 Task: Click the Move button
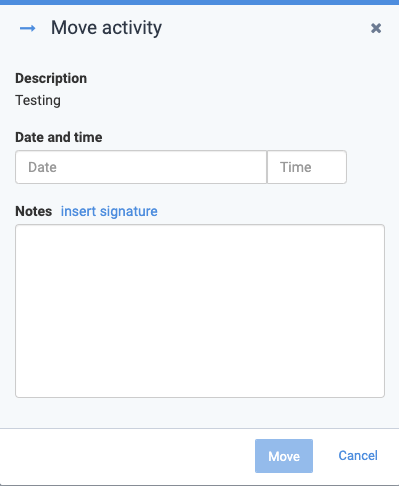pyautogui.click(x=284, y=456)
